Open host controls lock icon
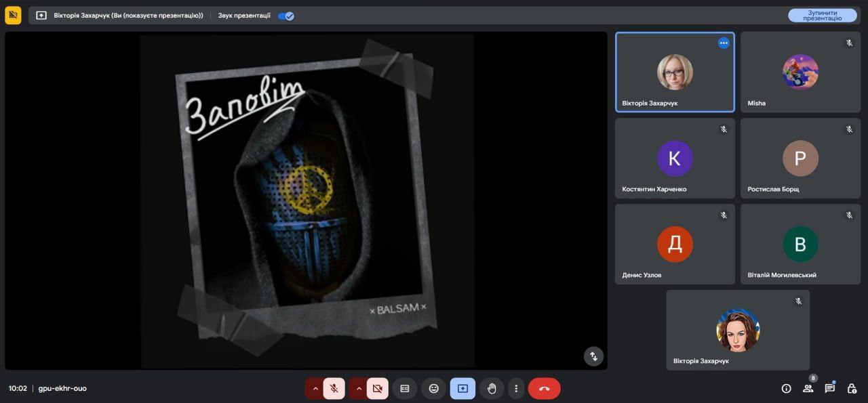The width and height of the screenshot is (868, 403). click(x=851, y=389)
